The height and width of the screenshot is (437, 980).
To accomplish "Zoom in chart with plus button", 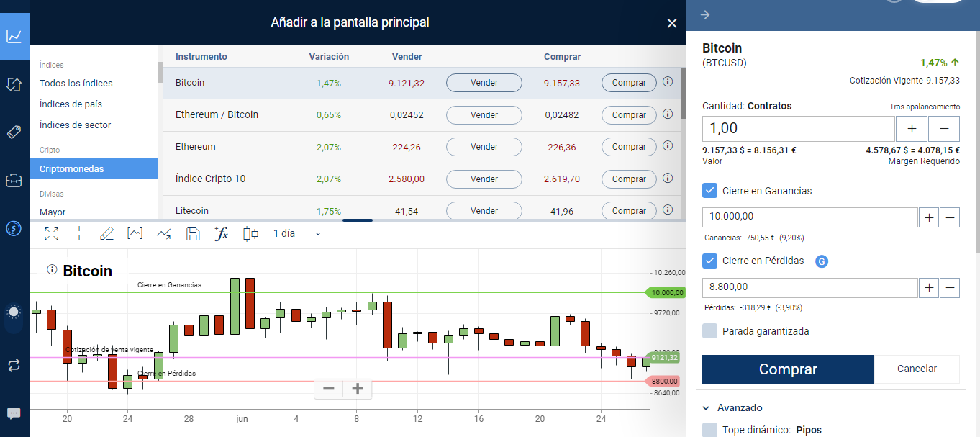I will (x=358, y=389).
